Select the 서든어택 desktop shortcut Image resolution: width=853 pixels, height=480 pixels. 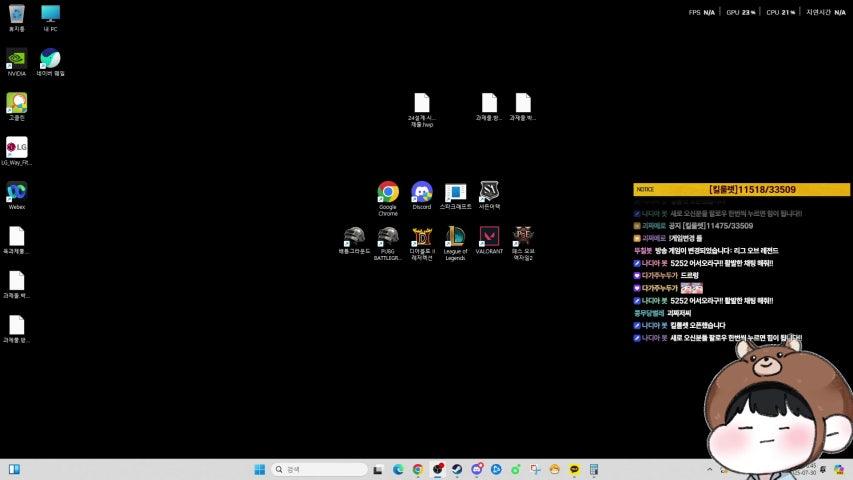[x=489, y=195]
